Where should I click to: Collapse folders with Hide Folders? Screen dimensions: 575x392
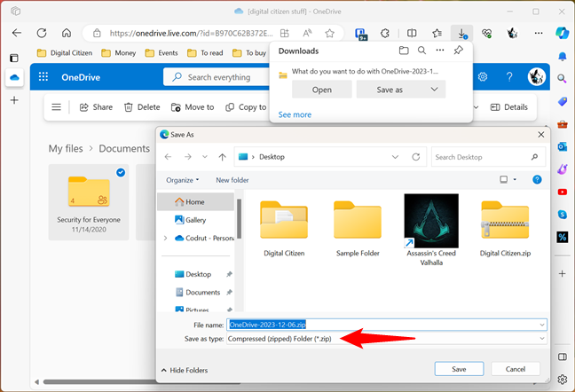(x=185, y=371)
